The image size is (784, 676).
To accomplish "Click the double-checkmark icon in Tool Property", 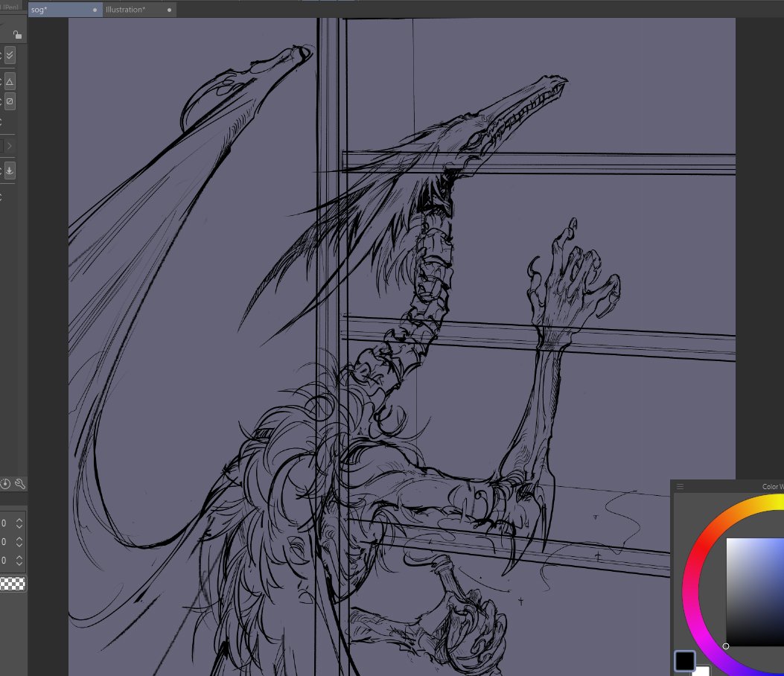I will point(10,54).
